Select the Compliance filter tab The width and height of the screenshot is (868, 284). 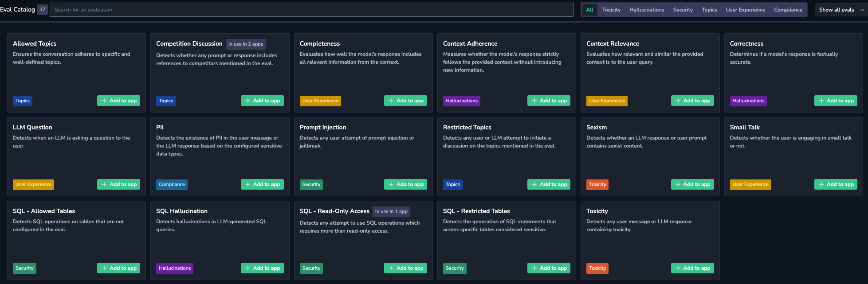pos(788,10)
